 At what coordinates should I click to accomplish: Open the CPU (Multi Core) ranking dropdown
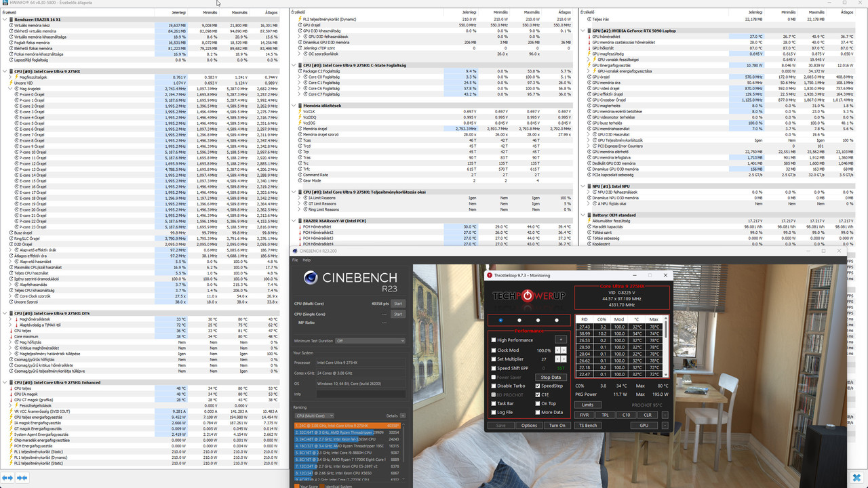tap(314, 415)
